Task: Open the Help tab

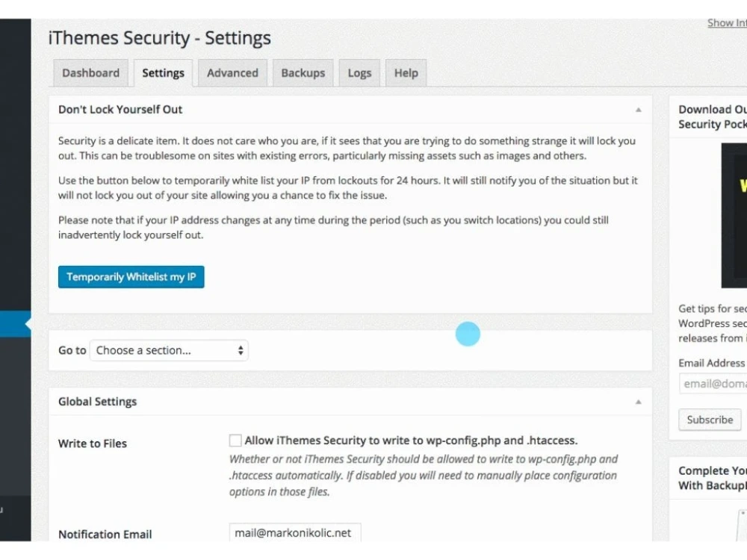Action: pyautogui.click(x=406, y=73)
